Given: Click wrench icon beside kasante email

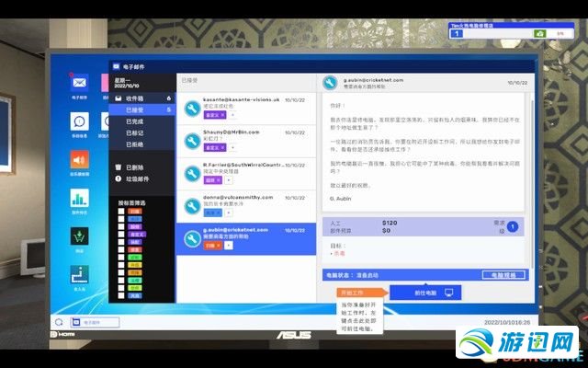Looking at the screenshot, I should click(192, 109).
